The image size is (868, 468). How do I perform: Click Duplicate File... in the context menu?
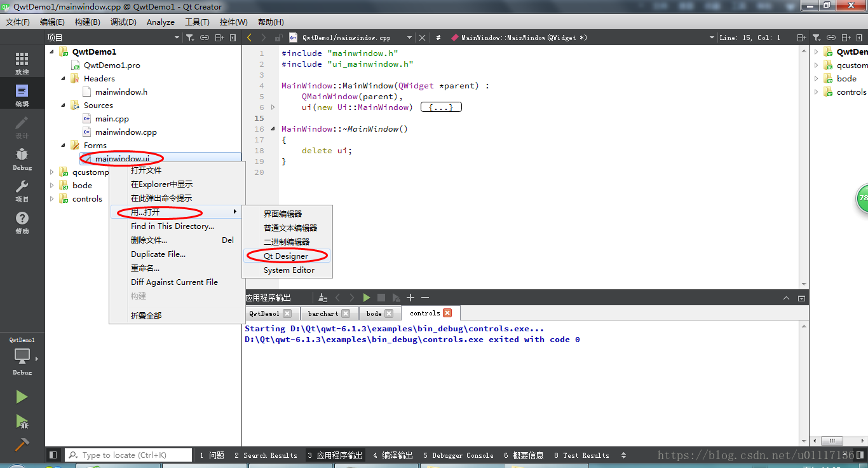177,254
